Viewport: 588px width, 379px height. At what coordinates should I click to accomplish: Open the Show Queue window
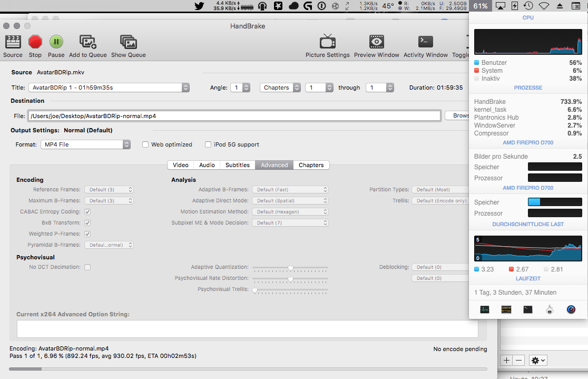[128, 42]
